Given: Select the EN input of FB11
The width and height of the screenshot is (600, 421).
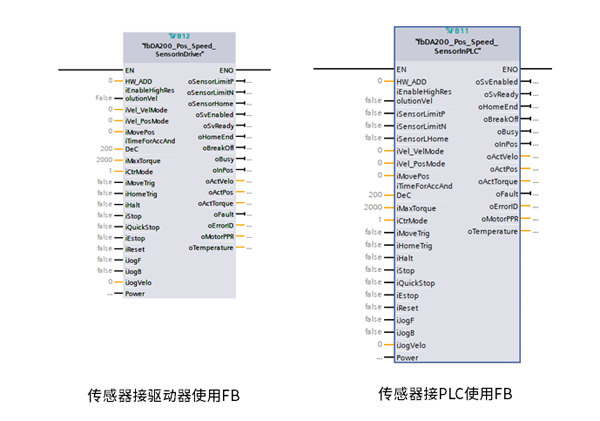Looking at the screenshot, I should coord(402,68).
